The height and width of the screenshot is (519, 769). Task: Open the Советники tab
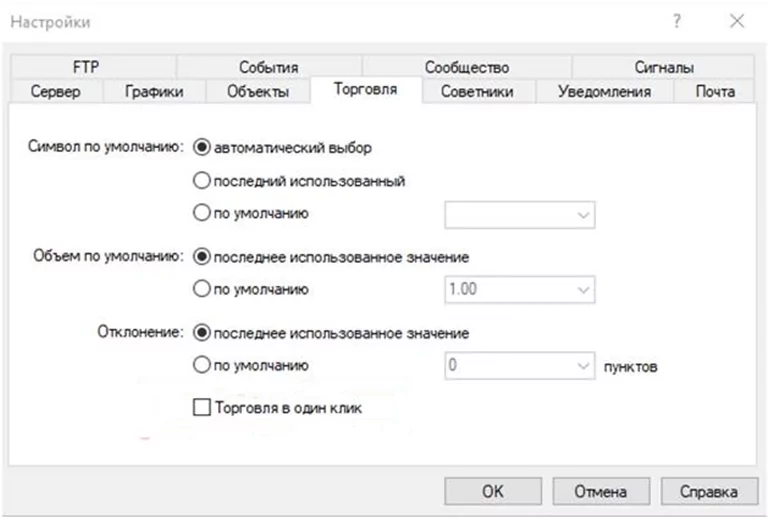(477, 91)
